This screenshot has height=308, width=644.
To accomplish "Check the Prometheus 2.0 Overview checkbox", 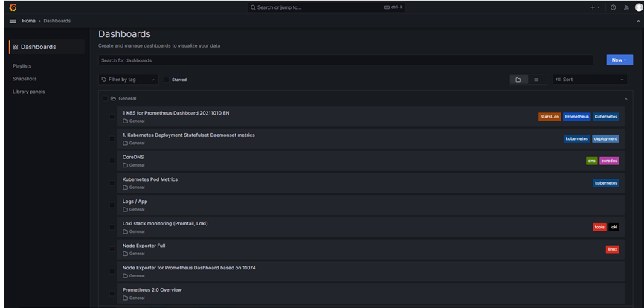I will [112, 294].
